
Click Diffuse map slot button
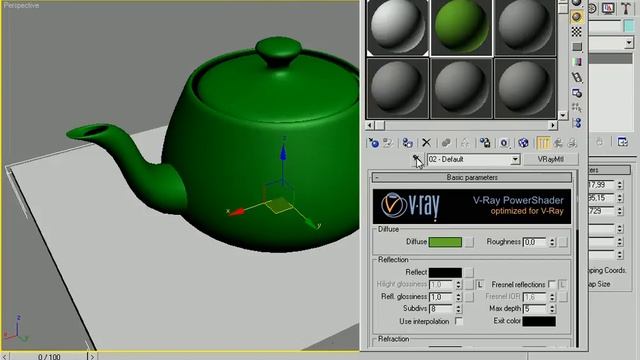coord(469,242)
